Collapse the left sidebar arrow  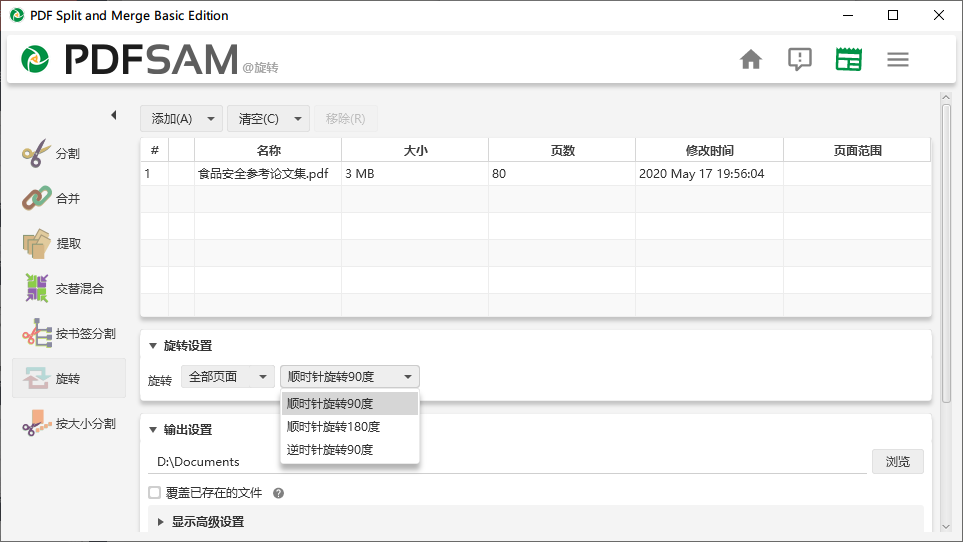(x=114, y=115)
